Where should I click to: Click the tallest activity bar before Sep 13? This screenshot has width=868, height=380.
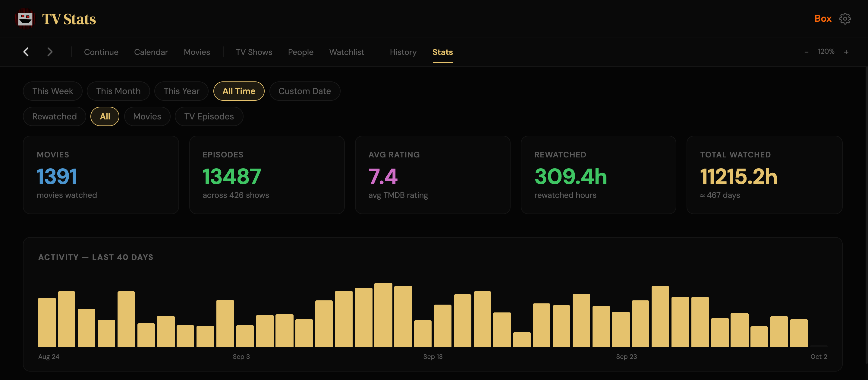point(383,315)
